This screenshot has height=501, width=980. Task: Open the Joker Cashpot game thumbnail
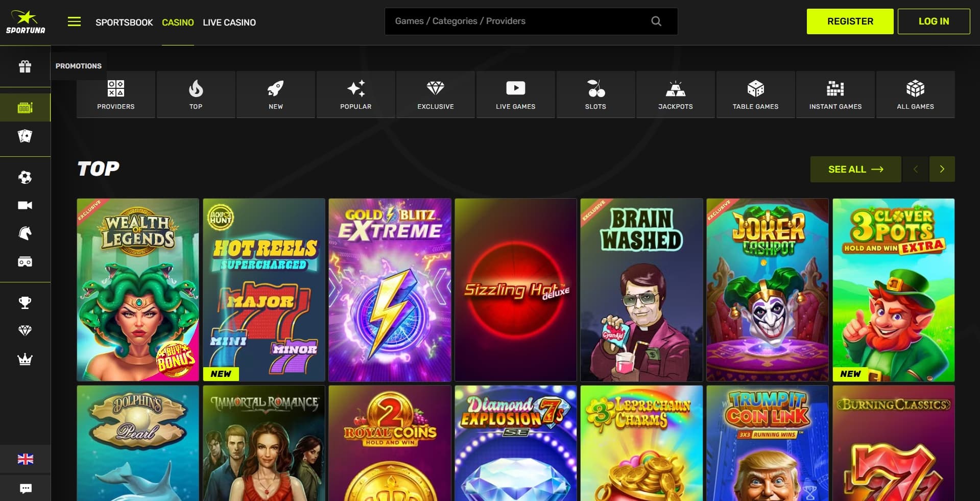tap(768, 290)
